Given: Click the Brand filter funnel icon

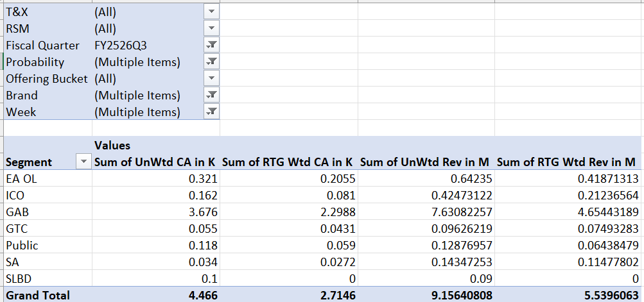Looking at the screenshot, I should [x=212, y=96].
